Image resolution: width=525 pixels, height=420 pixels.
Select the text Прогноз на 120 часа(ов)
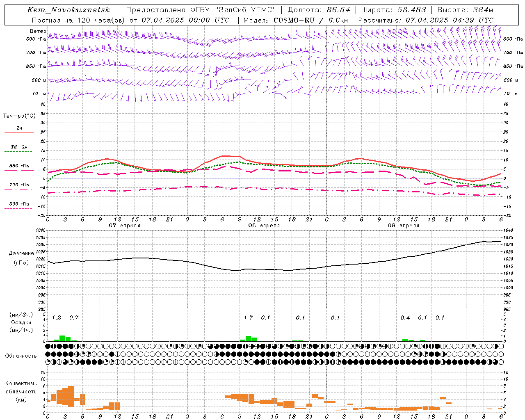click(78, 20)
